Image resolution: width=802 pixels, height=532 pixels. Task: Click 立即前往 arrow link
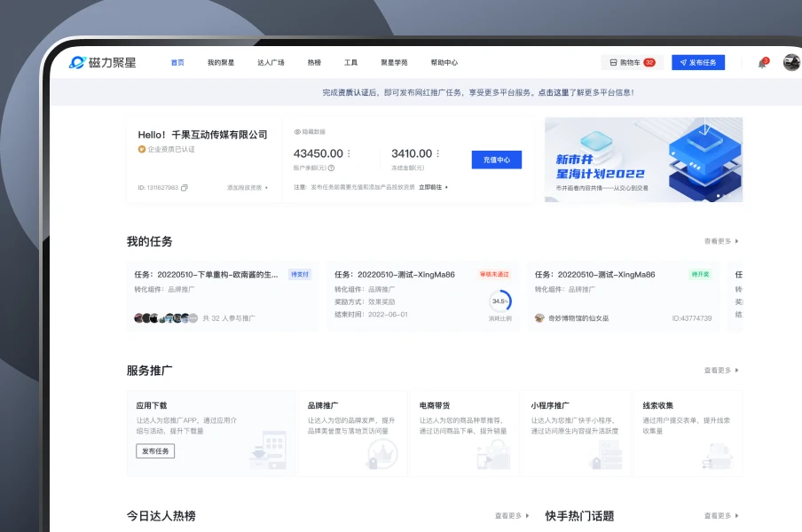[433, 187]
